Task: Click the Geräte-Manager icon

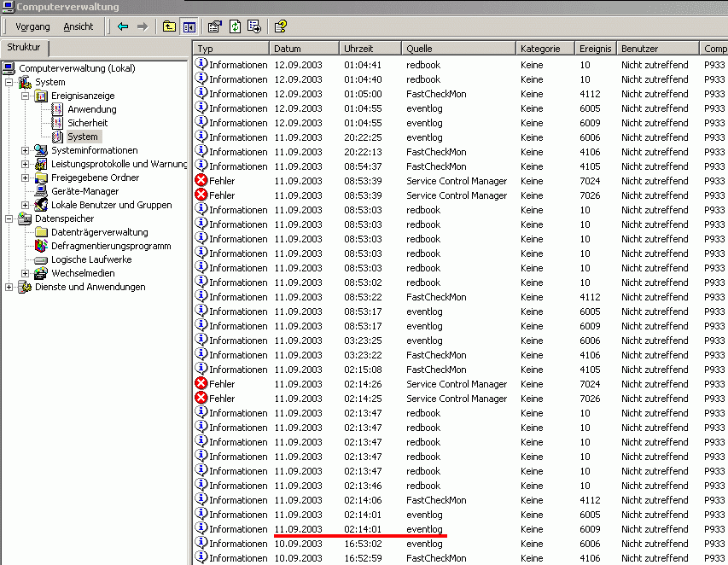Action: coord(41,191)
